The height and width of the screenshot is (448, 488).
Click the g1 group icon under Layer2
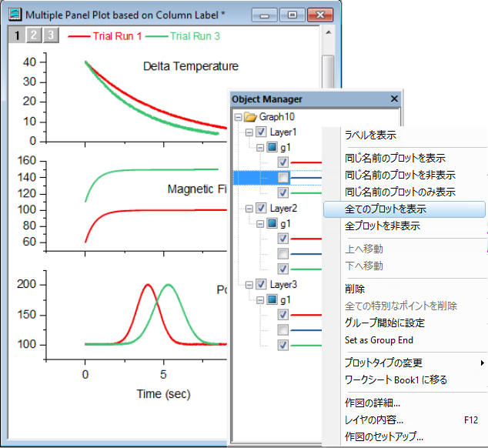coord(272,223)
